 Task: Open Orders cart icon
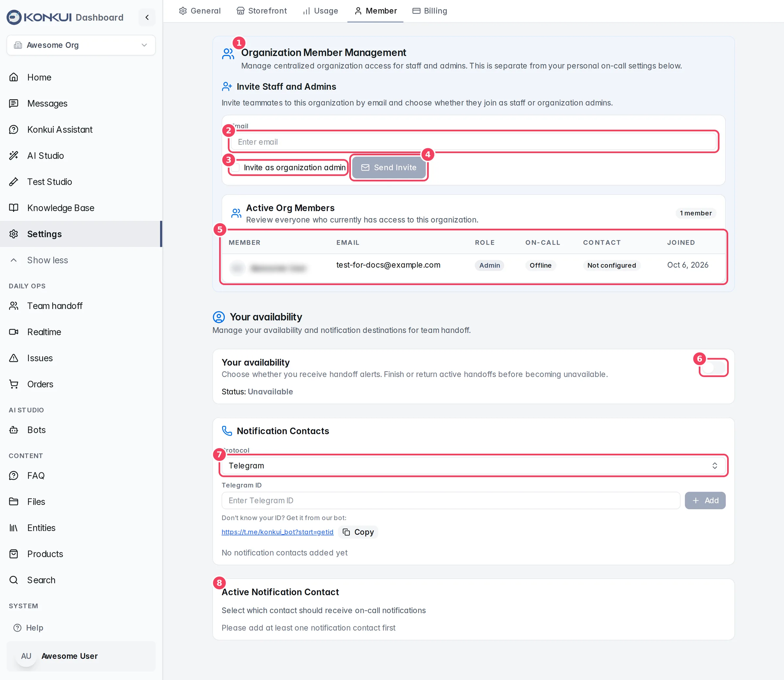pos(14,384)
